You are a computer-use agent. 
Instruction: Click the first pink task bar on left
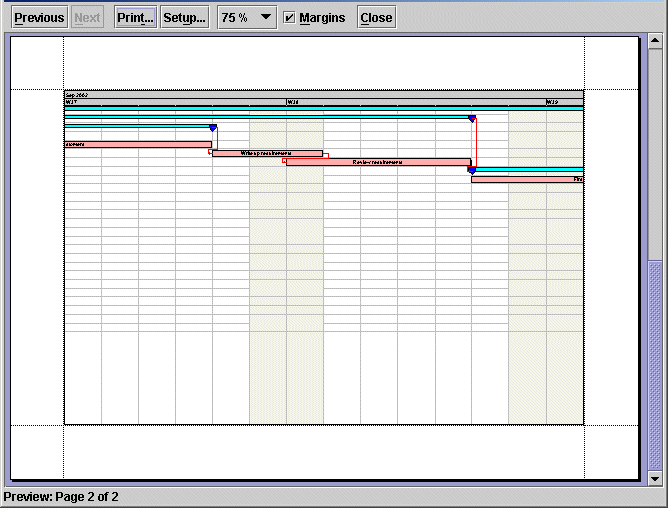pos(137,144)
